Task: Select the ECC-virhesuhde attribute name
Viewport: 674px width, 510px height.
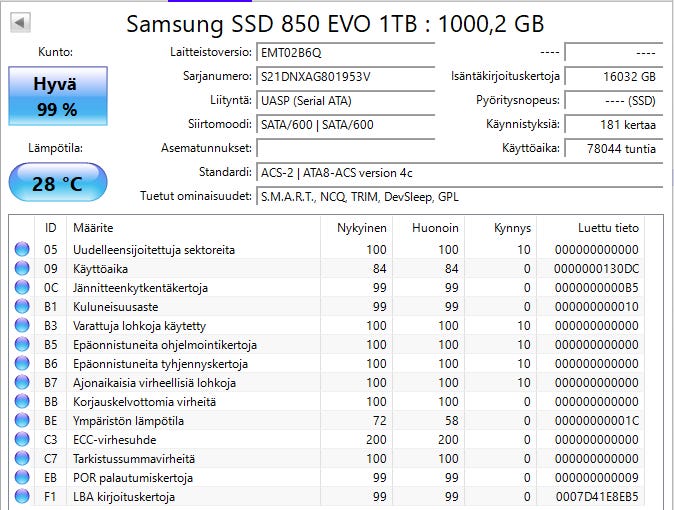Action: [x=114, y=439]
